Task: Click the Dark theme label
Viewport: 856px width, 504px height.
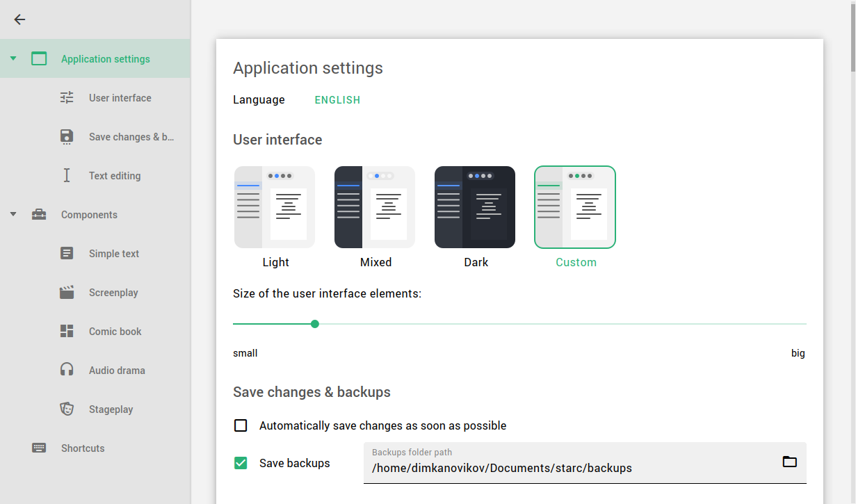Action: pyautogui.click(x=476, y=262)
